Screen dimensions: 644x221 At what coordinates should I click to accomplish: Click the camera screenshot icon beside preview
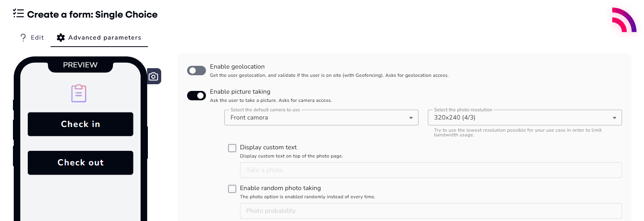point(154,76)
